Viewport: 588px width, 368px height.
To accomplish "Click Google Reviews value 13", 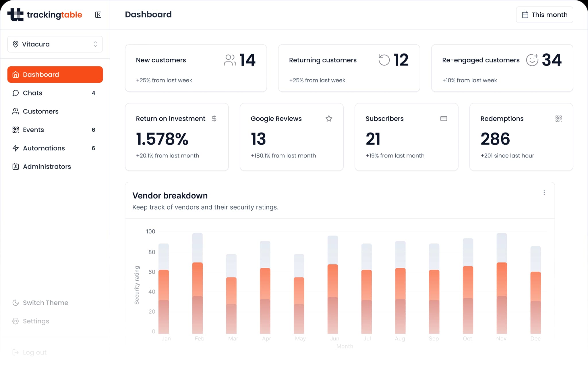I will tap(258, 139).
